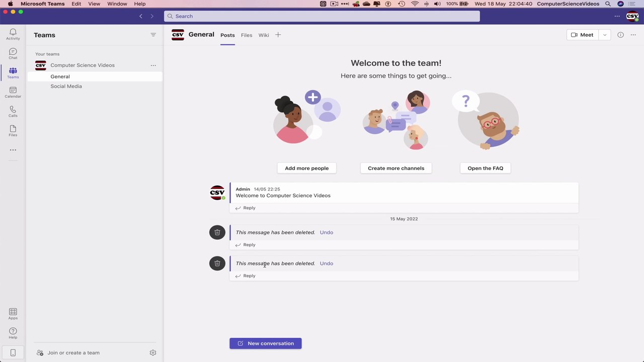Screen dimensions: 644x362
Task: Open the Calls section
Action: 13,112
